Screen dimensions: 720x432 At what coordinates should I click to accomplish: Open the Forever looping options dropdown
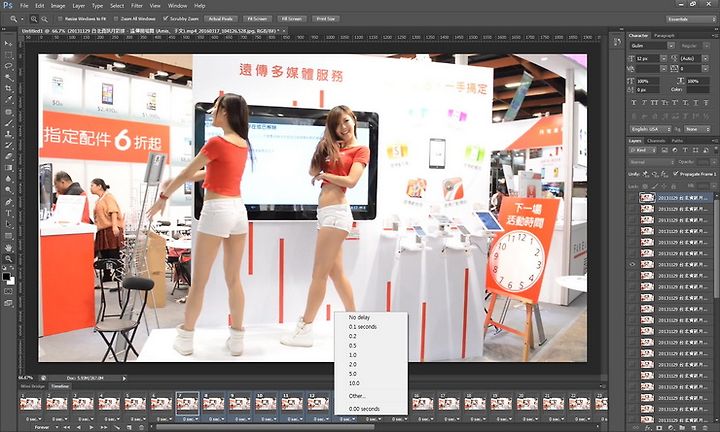coord(44,427)
